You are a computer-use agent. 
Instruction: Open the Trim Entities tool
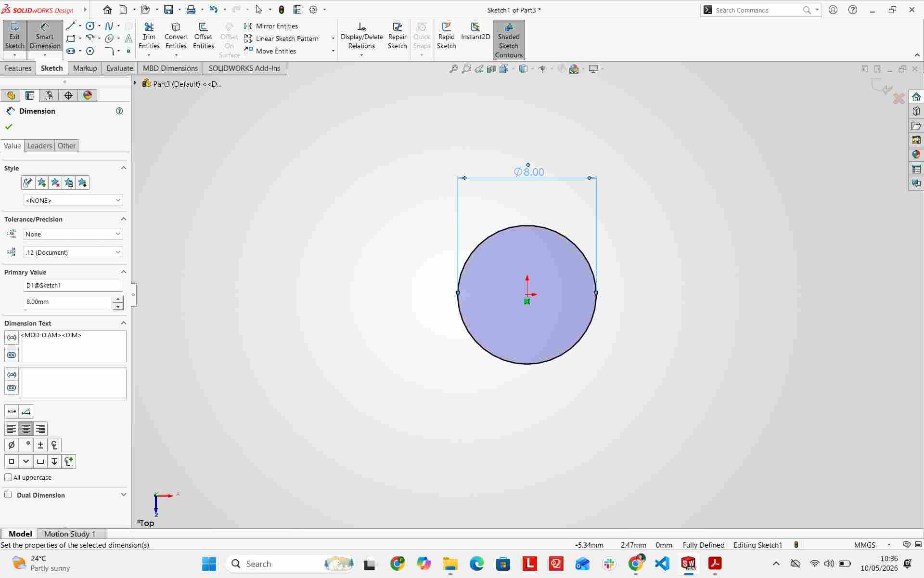pos(149,36)
